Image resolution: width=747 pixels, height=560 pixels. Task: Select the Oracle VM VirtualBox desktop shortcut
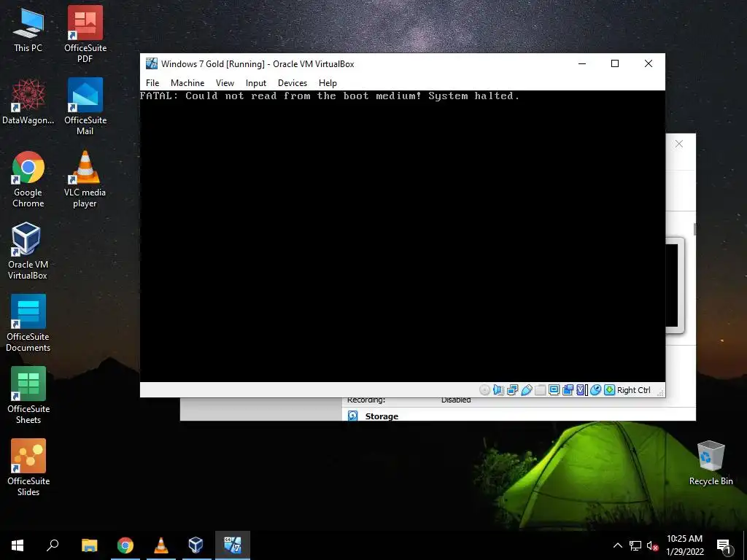tap(28, 252)
